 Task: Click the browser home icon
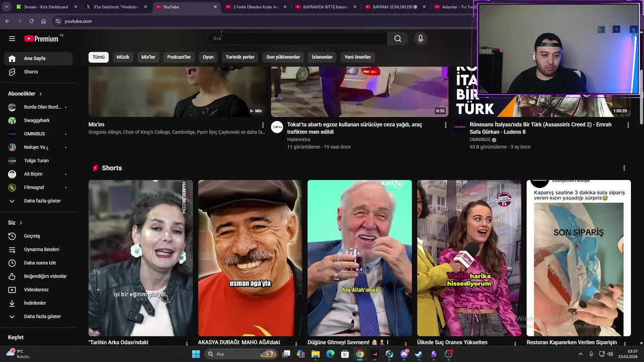point(43,21)
